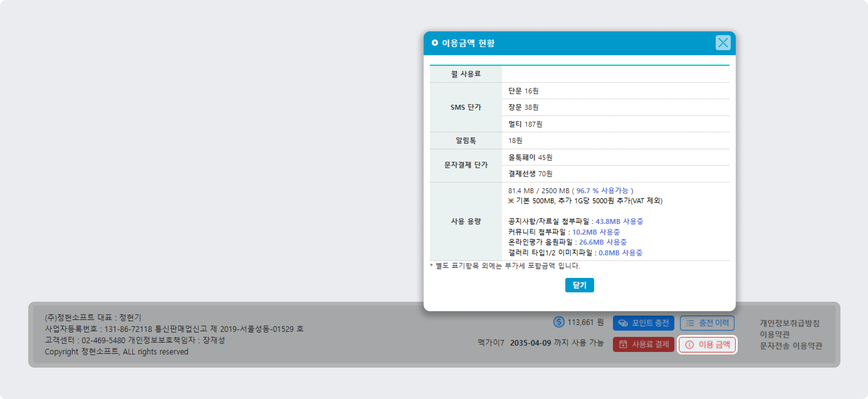Click the 사용 용량 header cell
The height and width of the screenshot is (399, 868).
coord(466,221)
